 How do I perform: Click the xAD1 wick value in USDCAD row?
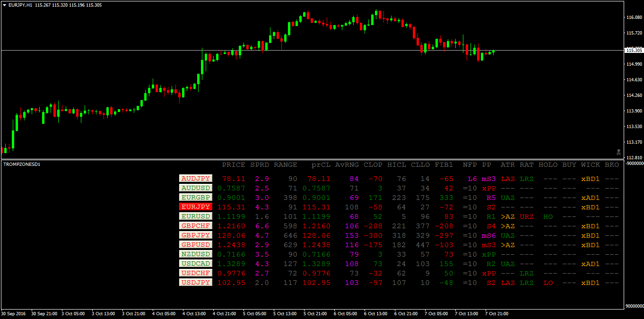591,264
